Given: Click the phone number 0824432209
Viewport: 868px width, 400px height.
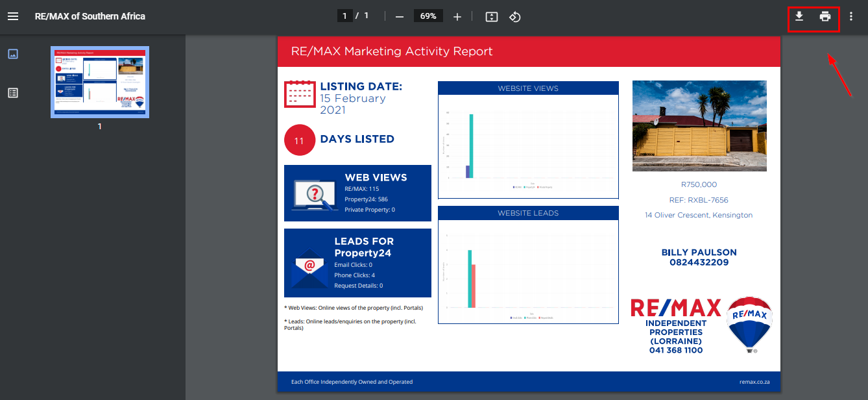Looking at the screenshot, I should pyautogui.click(x=699, y=262).
